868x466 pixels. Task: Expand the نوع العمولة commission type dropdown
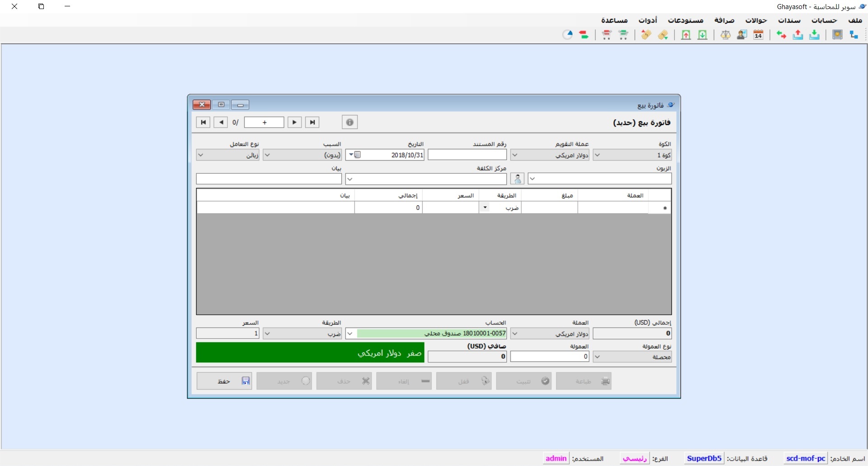pyautogui.click(x=597, y=357)
